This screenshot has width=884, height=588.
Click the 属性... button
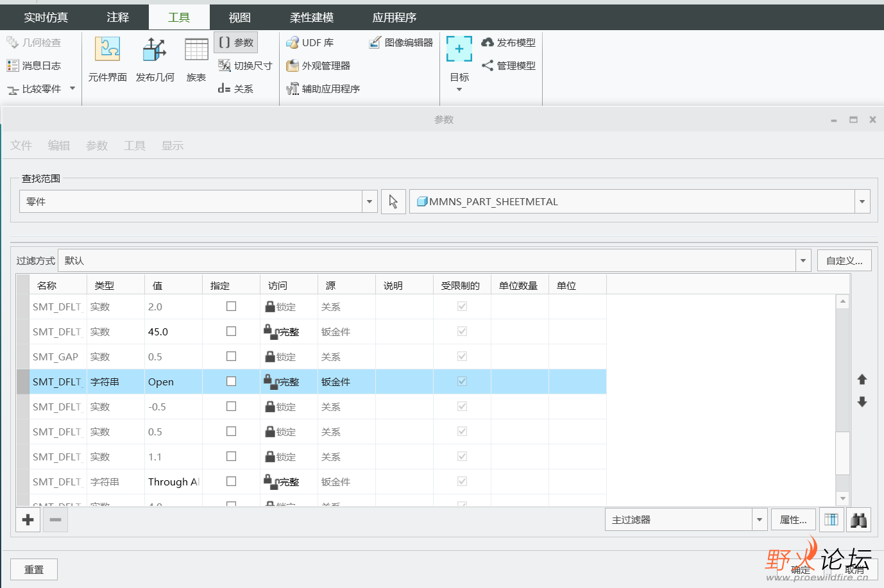point(793,520)
